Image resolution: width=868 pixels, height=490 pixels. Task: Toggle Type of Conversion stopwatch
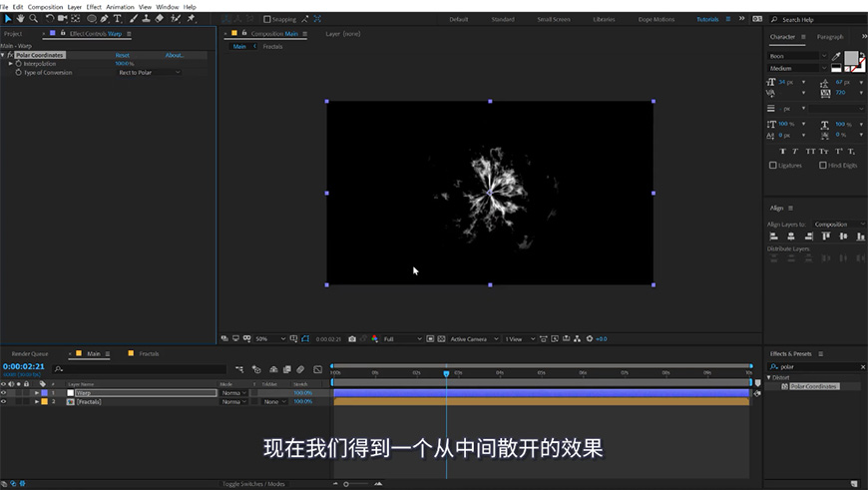(18, 73)
